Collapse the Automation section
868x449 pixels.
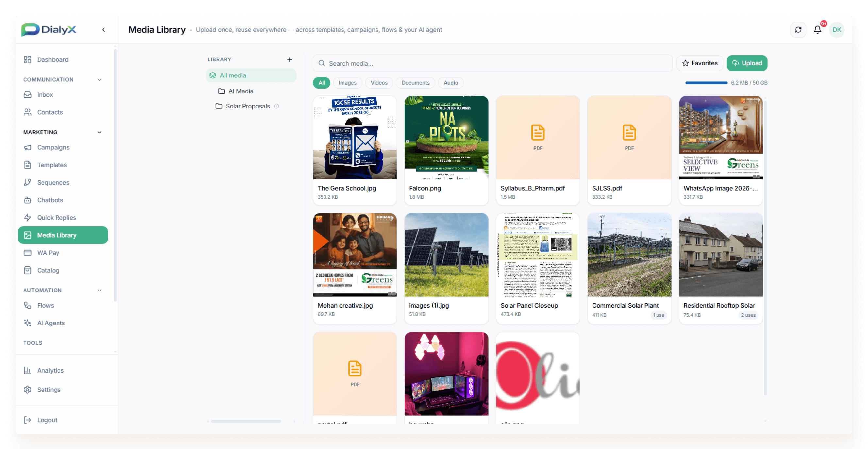point(99,290)
